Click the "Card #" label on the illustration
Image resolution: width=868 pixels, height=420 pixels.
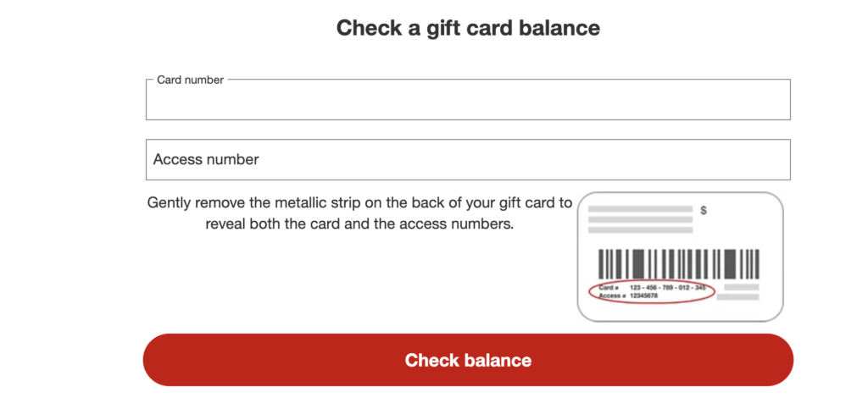coord(609,288)
